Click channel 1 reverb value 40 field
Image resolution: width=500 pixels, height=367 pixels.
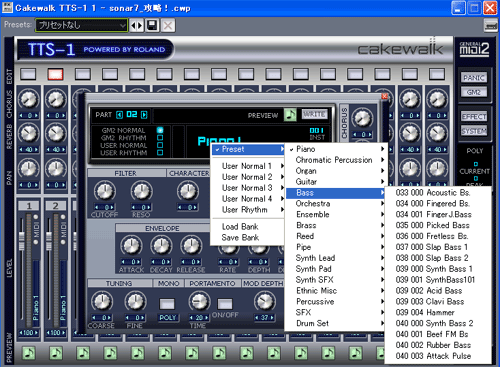pos(28,150)
